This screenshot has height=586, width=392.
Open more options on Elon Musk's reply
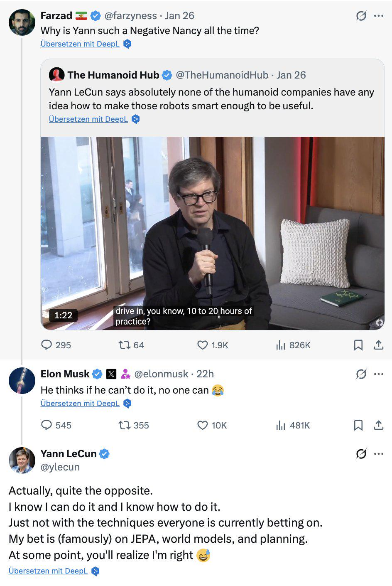coord(379,374)
